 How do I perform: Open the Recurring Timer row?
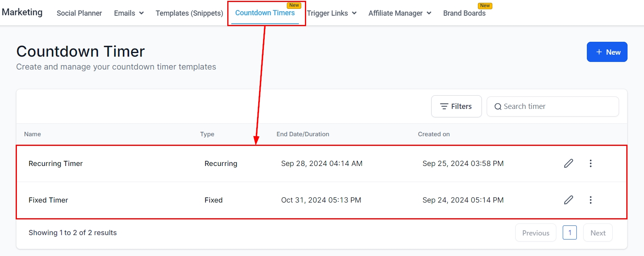(56, 164)
